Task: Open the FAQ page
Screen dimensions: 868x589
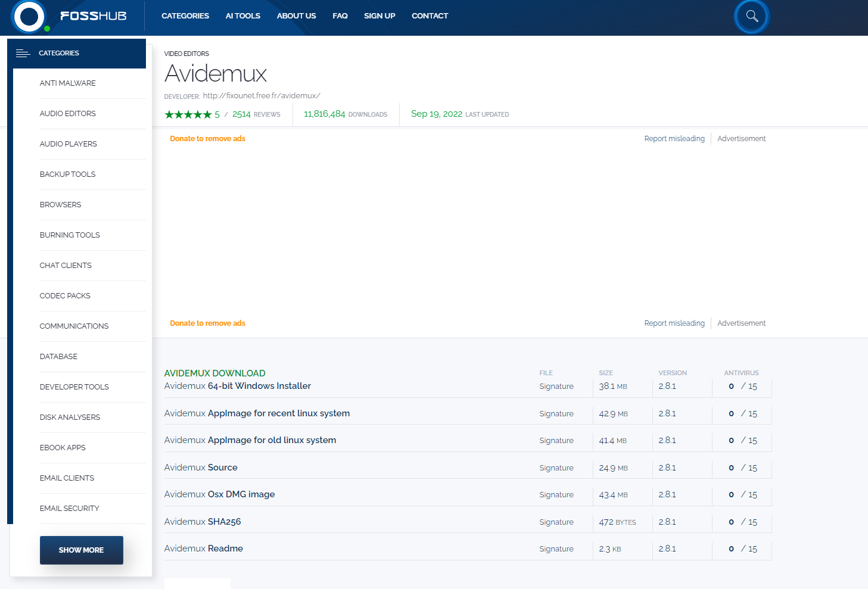Action: tap(340, 16)
